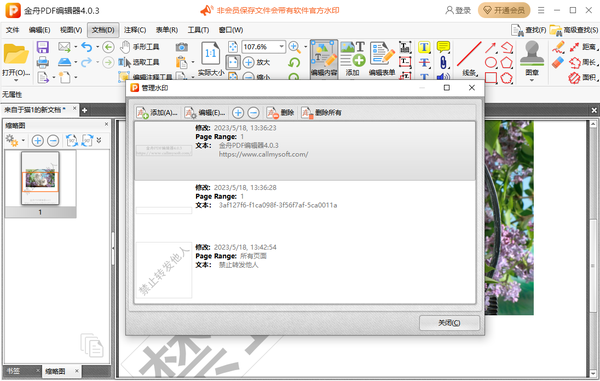Select the Hand tool in toolbar
Image resolution: width=600 pixels, height=381 pixels.
(140, 47)
